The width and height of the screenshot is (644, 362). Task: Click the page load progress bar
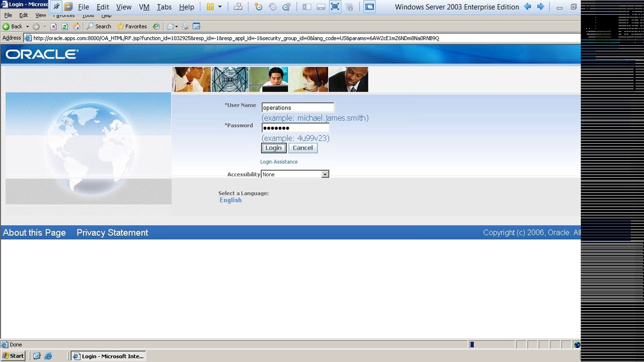coord(491,345)
